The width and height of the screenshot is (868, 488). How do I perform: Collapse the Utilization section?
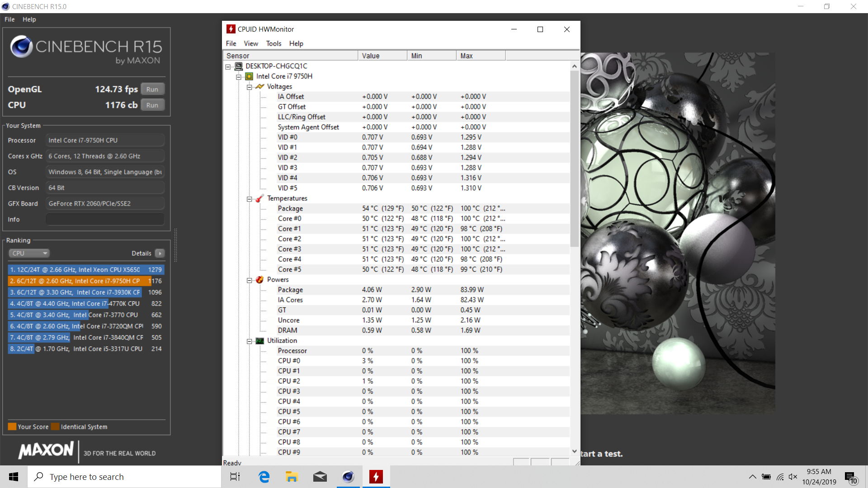tap(249, 341)
